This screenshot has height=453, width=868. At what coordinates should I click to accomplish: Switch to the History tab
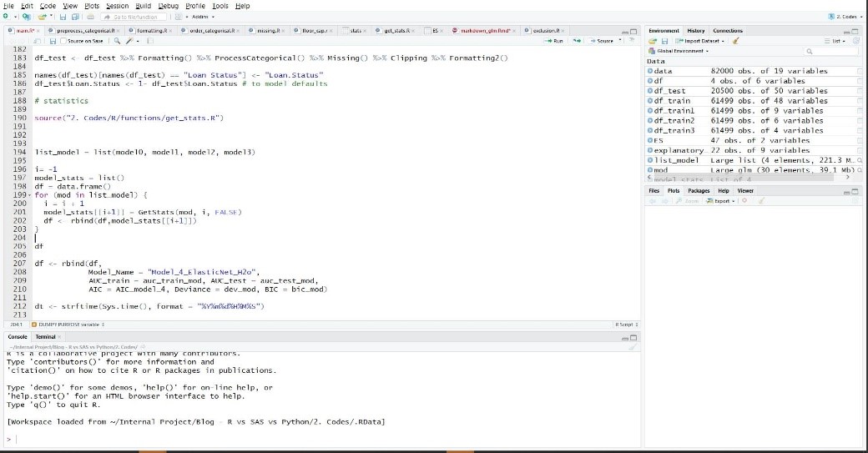coord(696,31)
